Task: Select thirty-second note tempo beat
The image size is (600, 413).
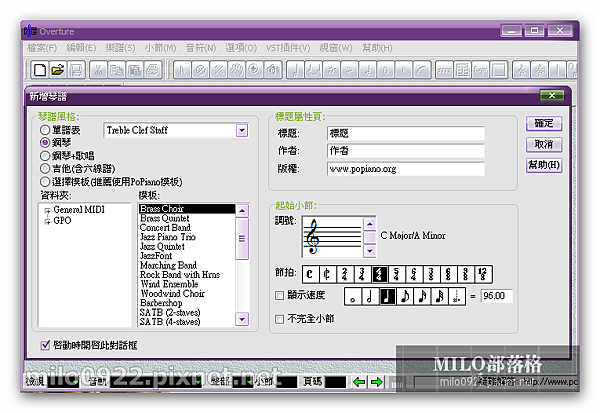Action: tap(439, 296)
